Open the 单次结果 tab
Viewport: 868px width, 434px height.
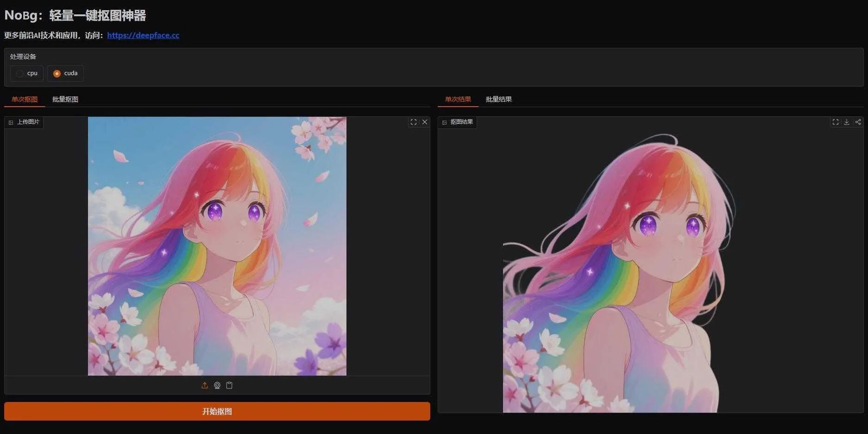pos(458,99)
